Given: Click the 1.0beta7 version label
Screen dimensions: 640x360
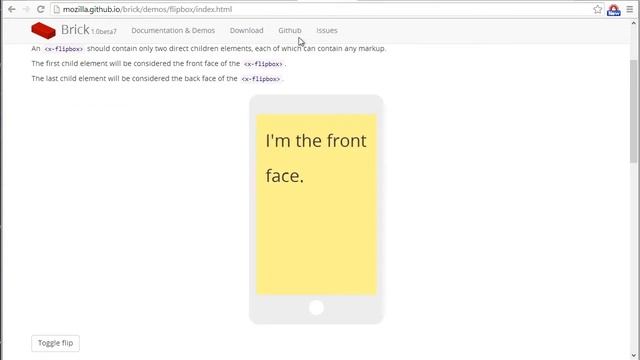Looking at the screenshot, I should [x=104, y=31].
